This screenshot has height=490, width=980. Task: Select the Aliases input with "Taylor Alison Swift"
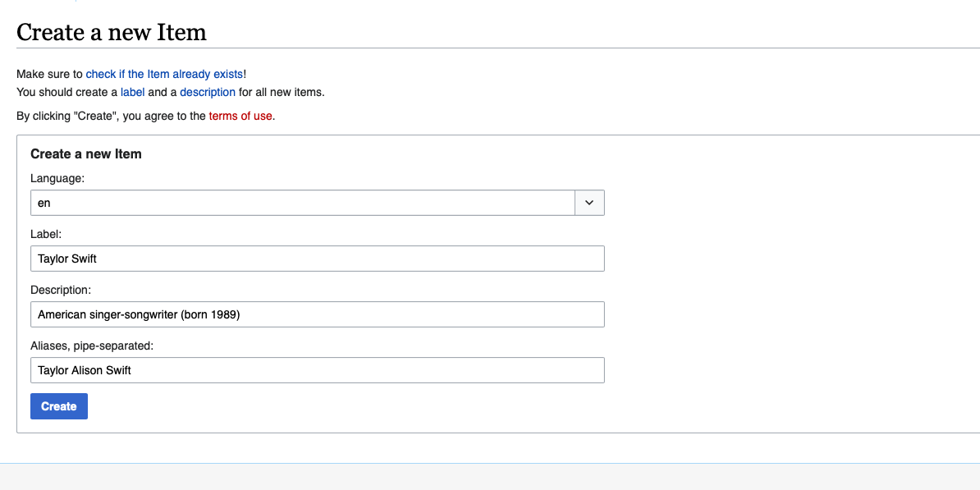(x=317, y=370)
